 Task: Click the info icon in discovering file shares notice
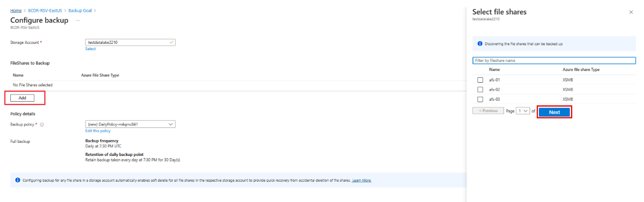[x=480, y=44]
